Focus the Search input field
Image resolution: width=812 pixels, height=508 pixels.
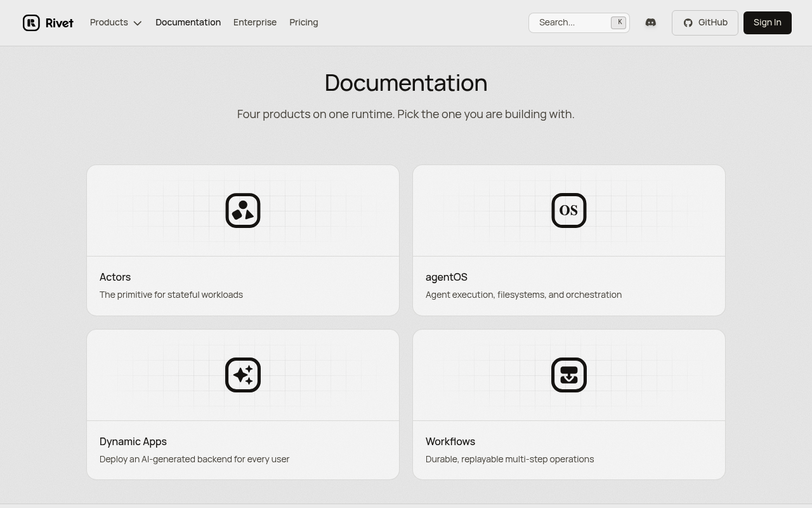(x=579, y=23)
